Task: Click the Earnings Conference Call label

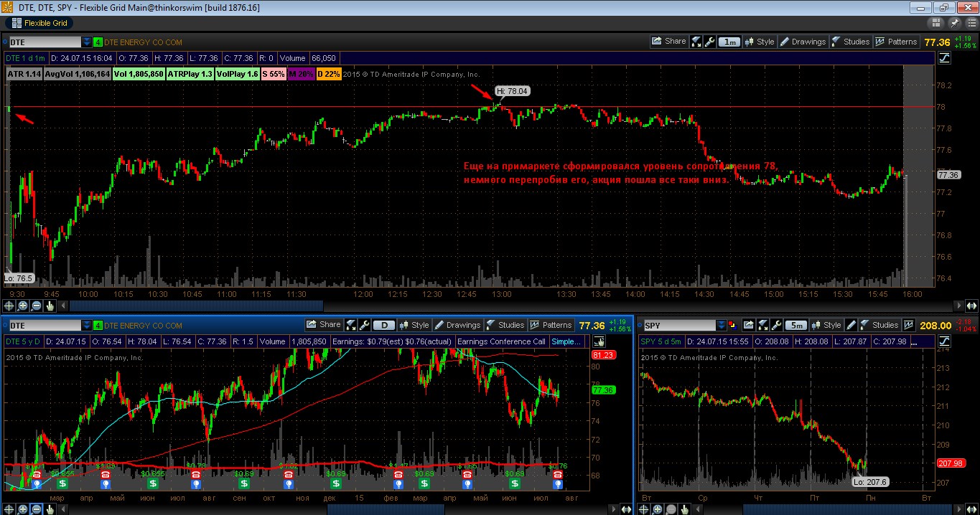Action: [500, 341]
